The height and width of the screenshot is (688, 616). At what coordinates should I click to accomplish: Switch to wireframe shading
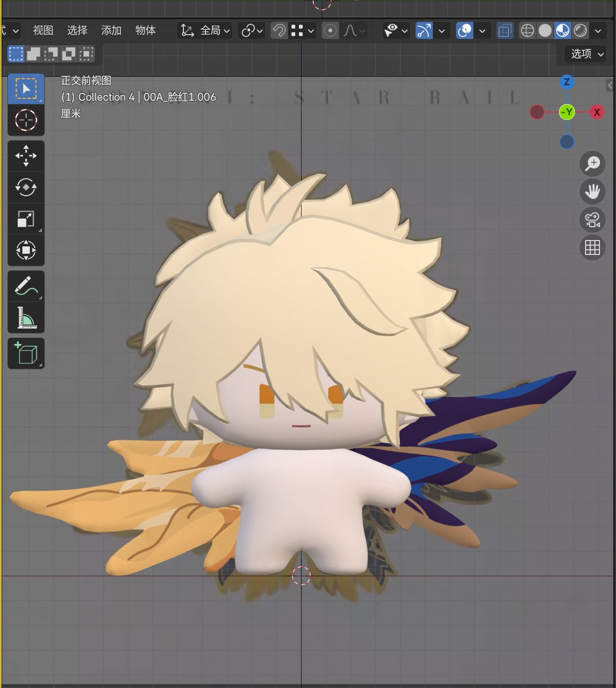[527, 30]
